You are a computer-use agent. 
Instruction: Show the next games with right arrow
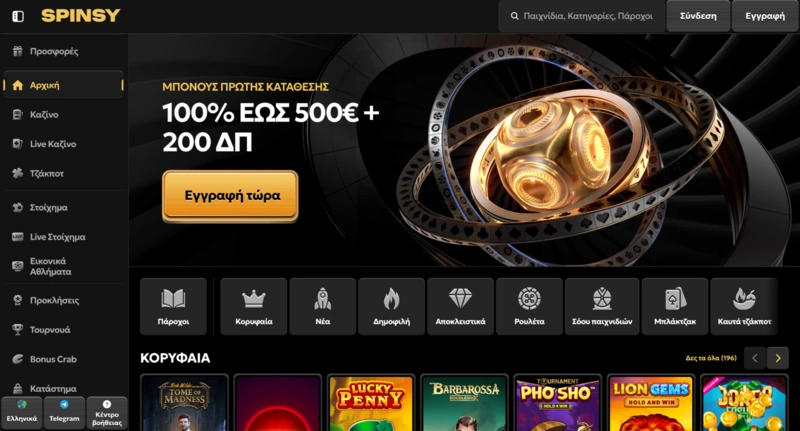click(778, 358)
